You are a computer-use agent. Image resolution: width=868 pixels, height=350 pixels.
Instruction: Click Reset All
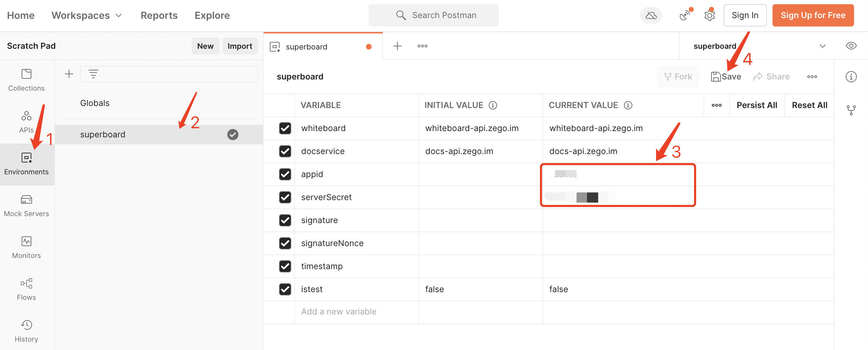pyautogui.click(x=809, y=105)
